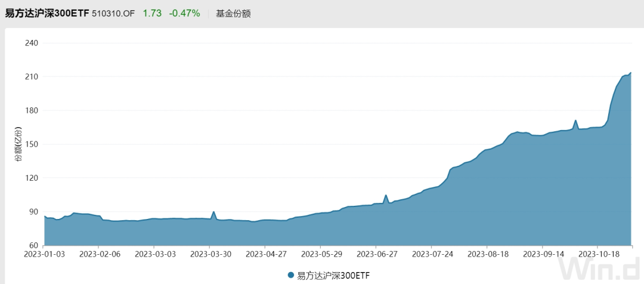Open the 易方达沪深300ETF fund title

[47, 13]
